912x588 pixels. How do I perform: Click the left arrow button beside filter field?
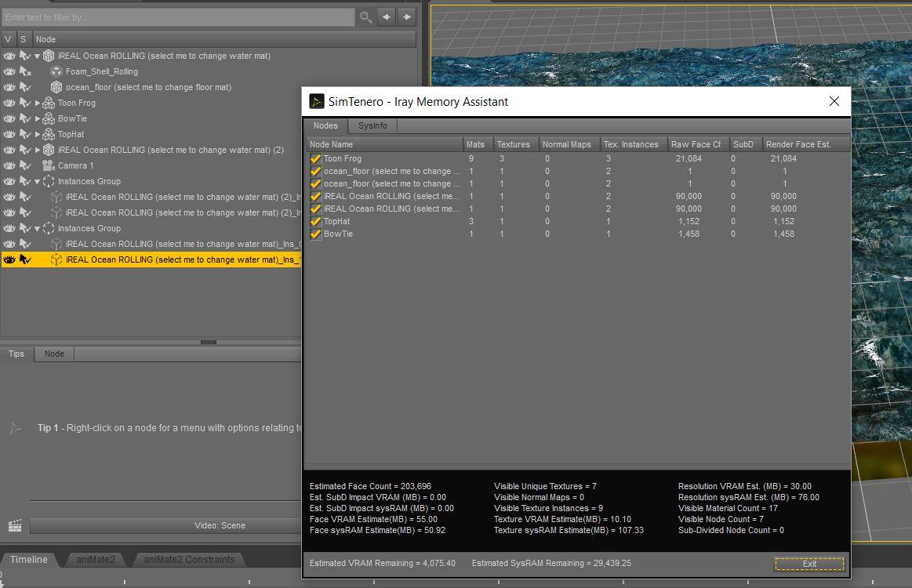click(x=387, y=17)
